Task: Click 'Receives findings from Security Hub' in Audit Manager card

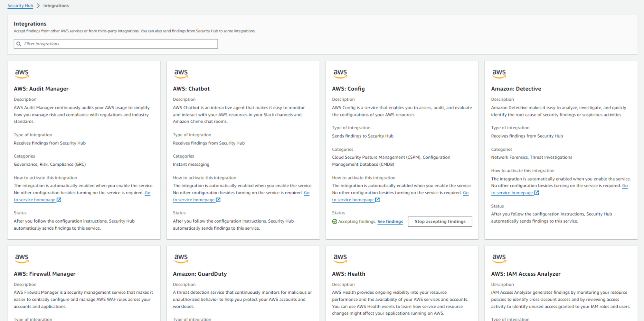Action: click(x=50, y=143)
